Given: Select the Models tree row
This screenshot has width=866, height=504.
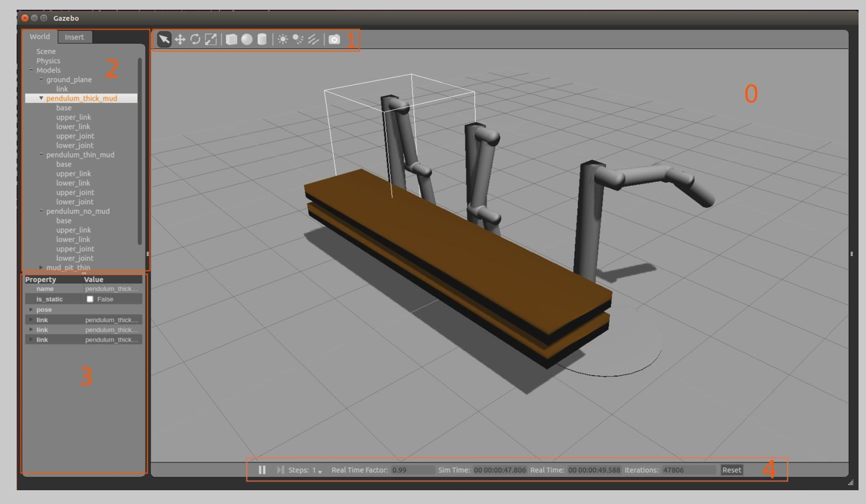Looking at the screenshot, I should pos(48,70).
